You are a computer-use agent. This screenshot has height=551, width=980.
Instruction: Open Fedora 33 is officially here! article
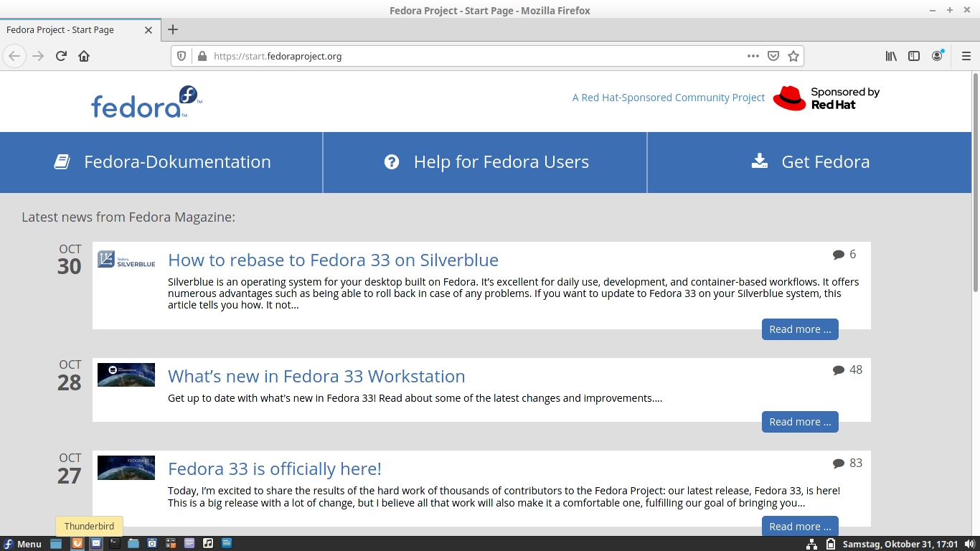click(275, 468)
